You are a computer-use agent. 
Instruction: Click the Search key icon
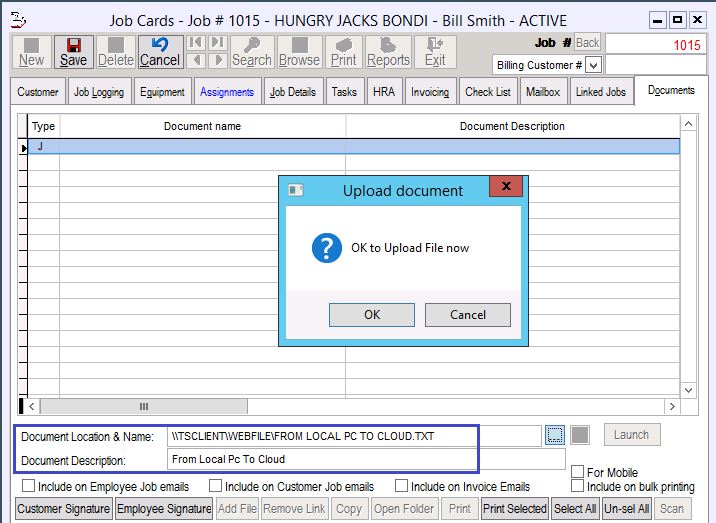(x=252, y=52)
